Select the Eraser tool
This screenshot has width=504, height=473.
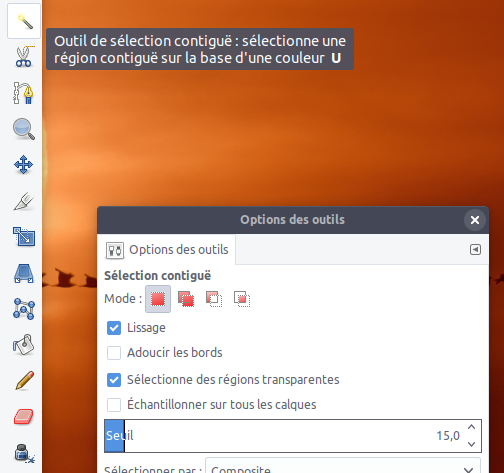click(x=24, y=417)
